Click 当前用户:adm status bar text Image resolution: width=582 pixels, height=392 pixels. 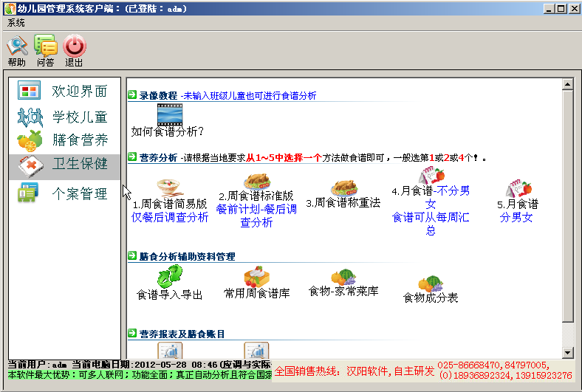38,365
